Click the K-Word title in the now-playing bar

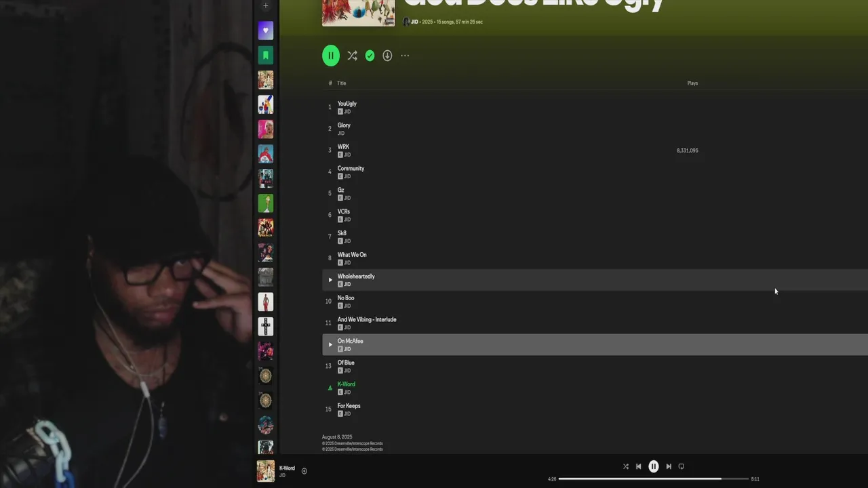click(x=287, y=468)
